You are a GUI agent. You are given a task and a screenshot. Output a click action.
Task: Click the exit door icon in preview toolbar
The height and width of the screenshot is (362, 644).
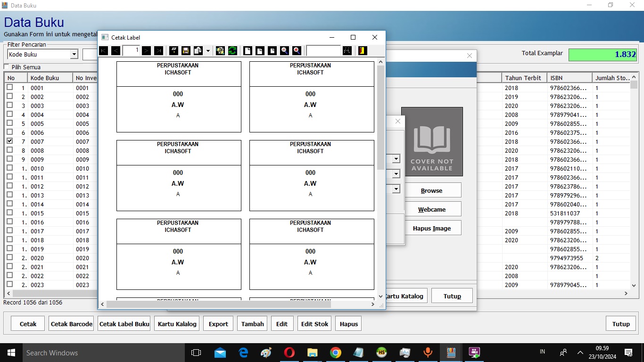[363, 50]
